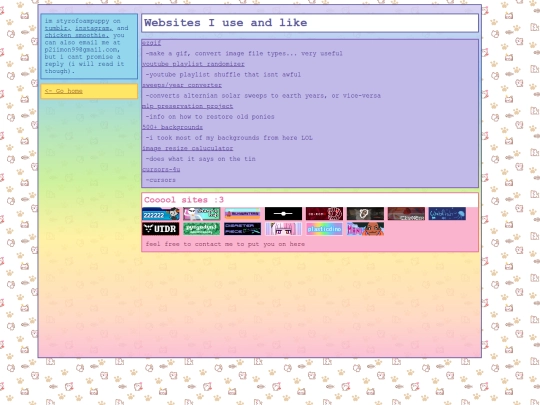The height and width of the screenshot is (405, 540).
Task: Open the orange and purple striped badge
Action: [242, 214]
